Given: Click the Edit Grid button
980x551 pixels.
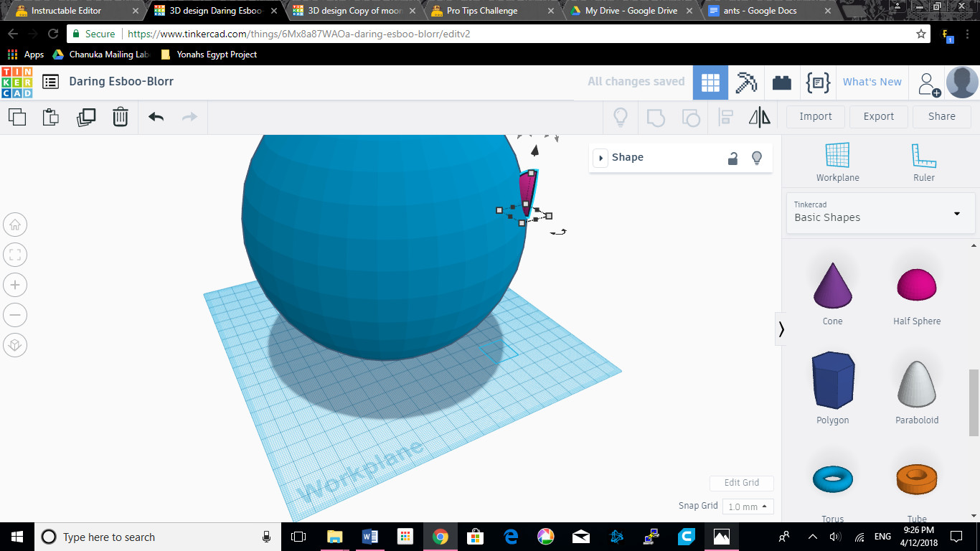Looking at the screenshot, I should (x=742, y=483).
